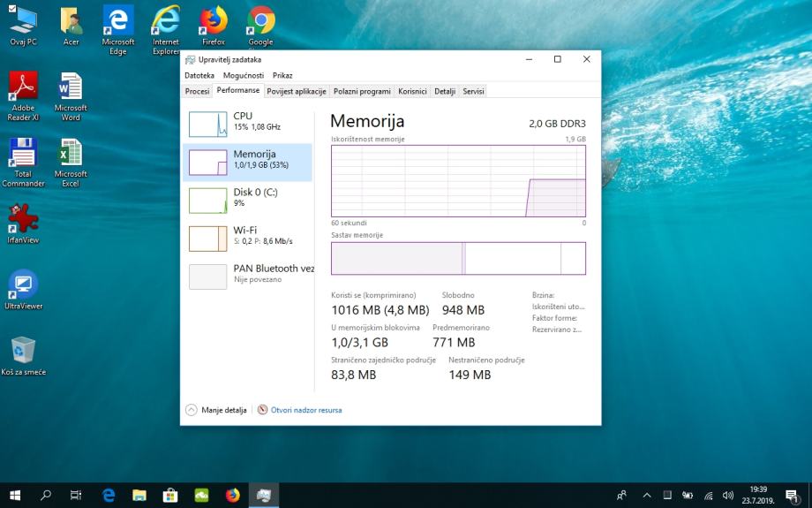
Task: Open the Disk 0 (C:) performance view
Action: click(208, 201)
